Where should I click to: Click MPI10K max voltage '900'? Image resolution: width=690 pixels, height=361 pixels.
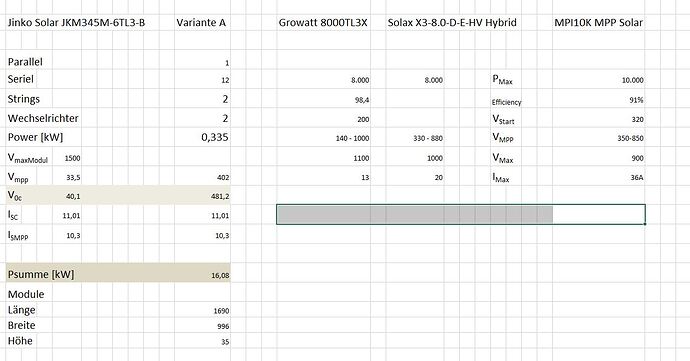pyautogui.click(x=638, y=158)
